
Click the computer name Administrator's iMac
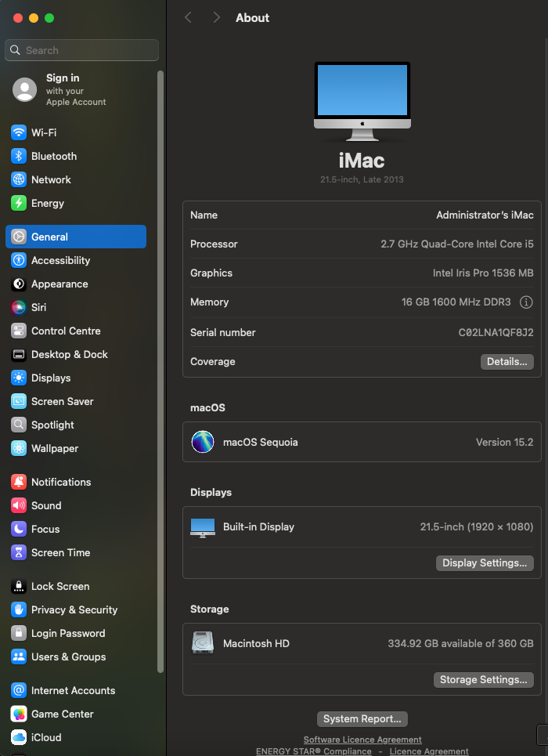coord(485,215)
